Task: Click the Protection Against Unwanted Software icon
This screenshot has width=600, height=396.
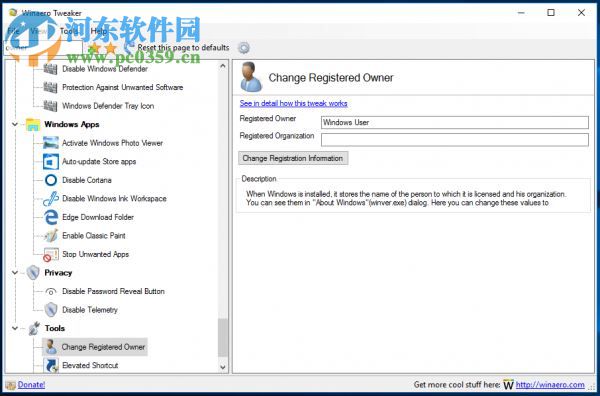Action: pos(51,87)
